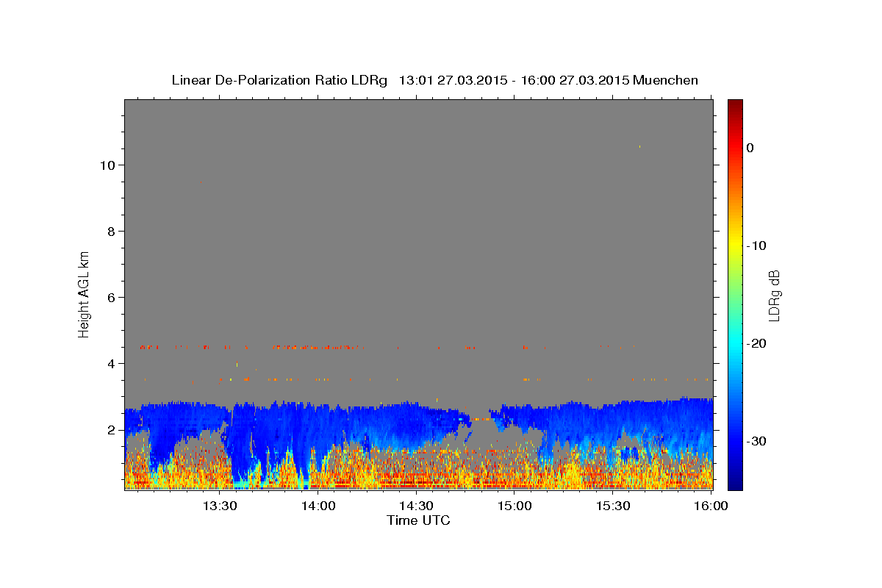Click the colorbar value label '-30'

(757, 441)
